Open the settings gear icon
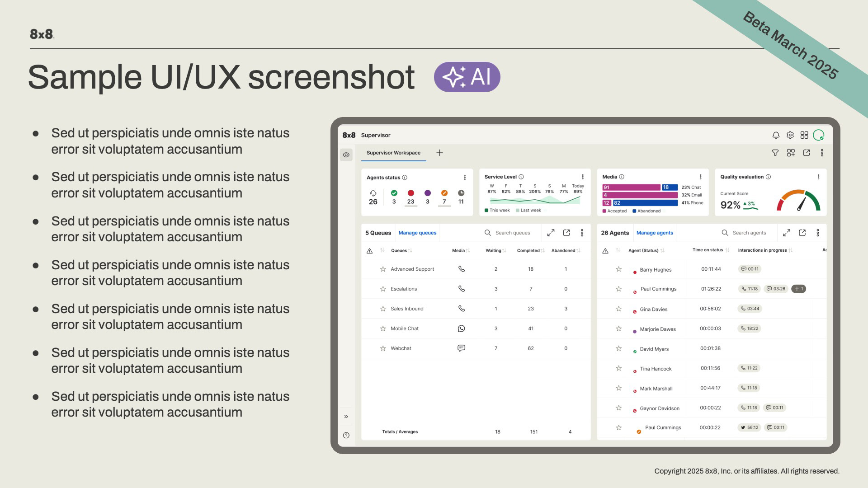868x488 pixels. pos(790,135)
